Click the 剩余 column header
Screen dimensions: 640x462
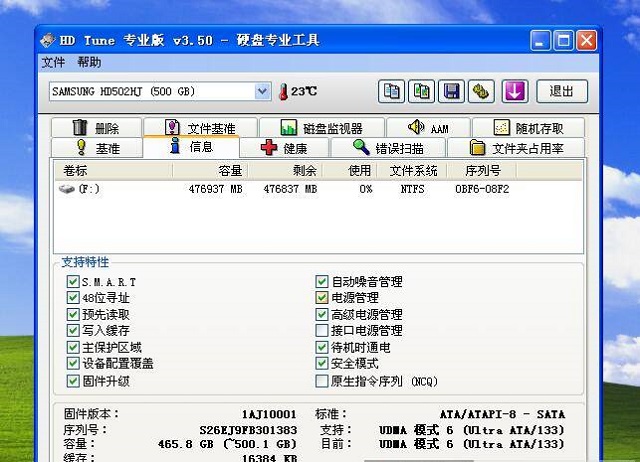[285, 171]
